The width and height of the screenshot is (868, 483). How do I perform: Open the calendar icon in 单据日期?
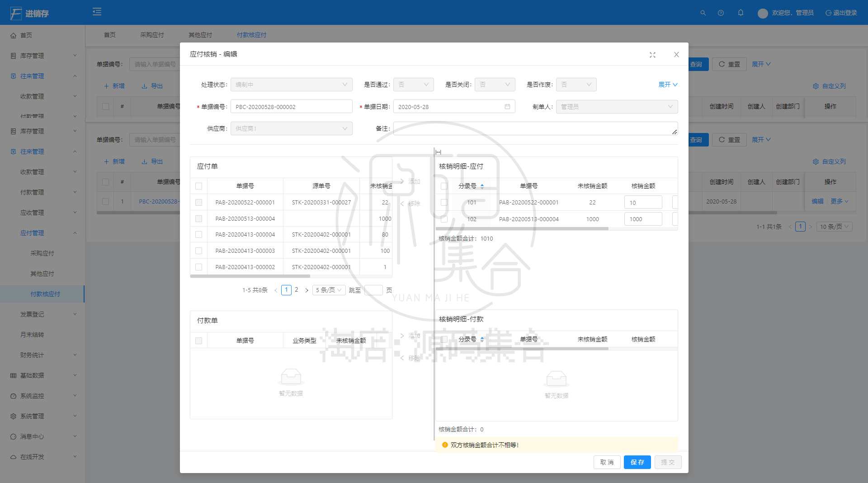pyautogui.click(x=507, y=107)
